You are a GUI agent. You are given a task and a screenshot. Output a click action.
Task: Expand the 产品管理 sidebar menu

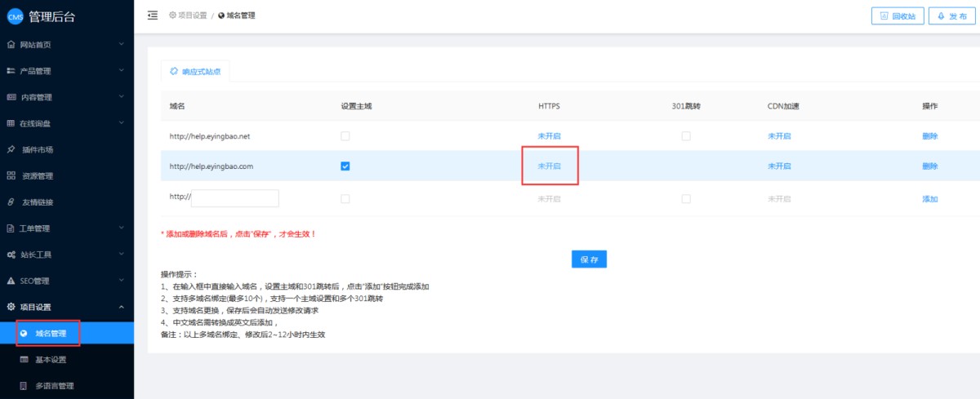121,71
